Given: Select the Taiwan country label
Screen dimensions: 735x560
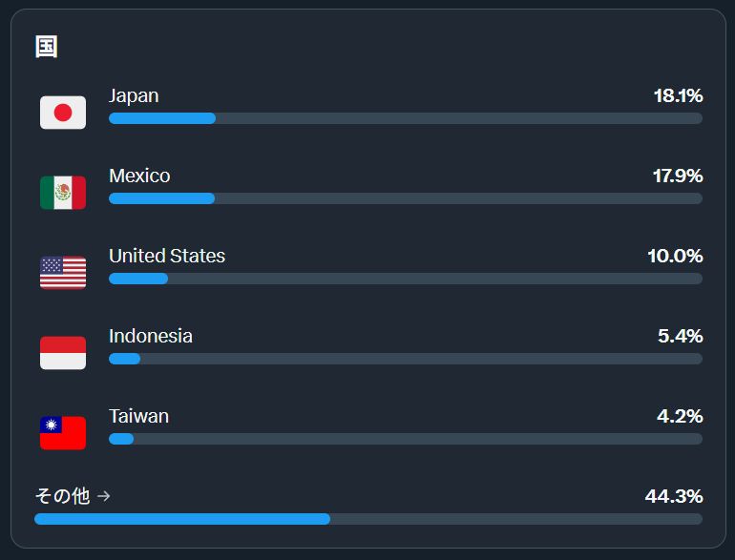Looking at the screenshot, I should [138, 416].
